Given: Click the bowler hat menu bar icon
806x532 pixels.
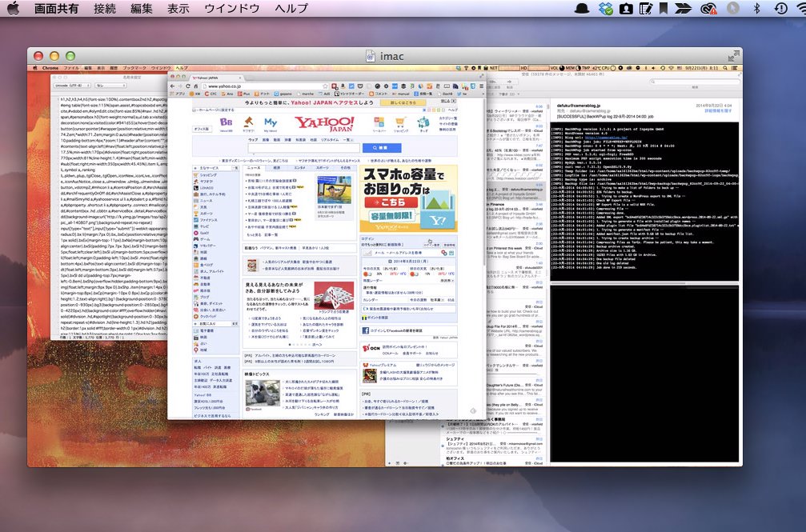Looking at the screenshot, I should coord(582,8).
